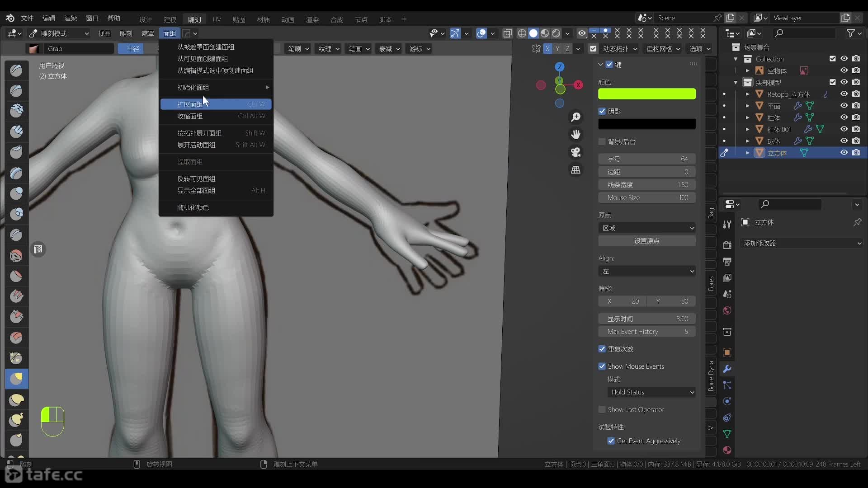Click the yellow-green 颜色 swatch
The width and height of the screenshot is (868, 488).
(x=647, y=94)
